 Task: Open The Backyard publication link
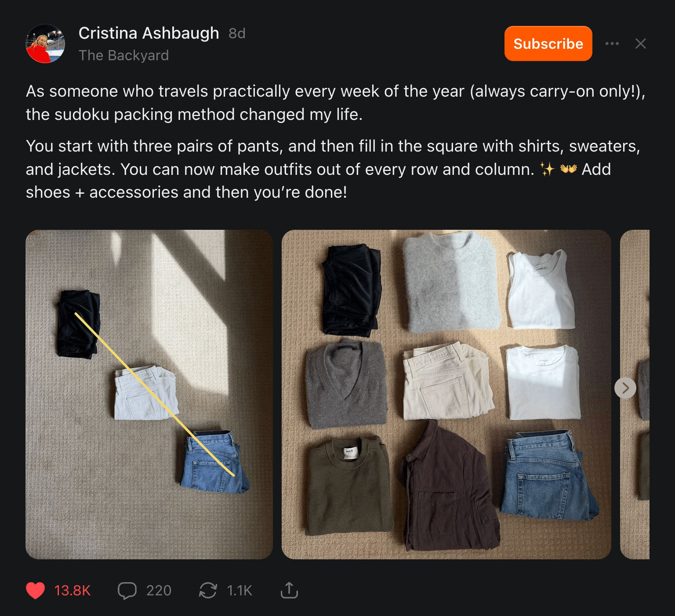pos(123,55)
